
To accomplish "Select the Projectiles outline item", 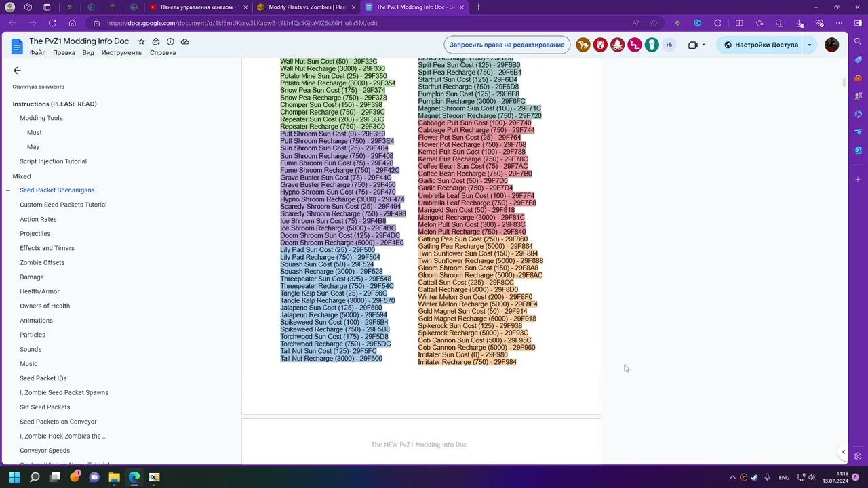I will 35,234.
